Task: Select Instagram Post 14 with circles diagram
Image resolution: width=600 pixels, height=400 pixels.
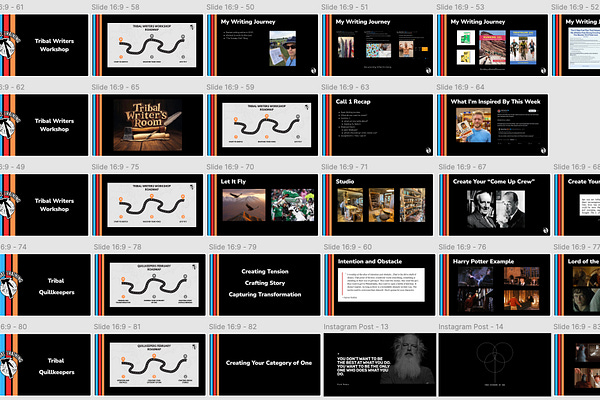Action: click(495, 364)
